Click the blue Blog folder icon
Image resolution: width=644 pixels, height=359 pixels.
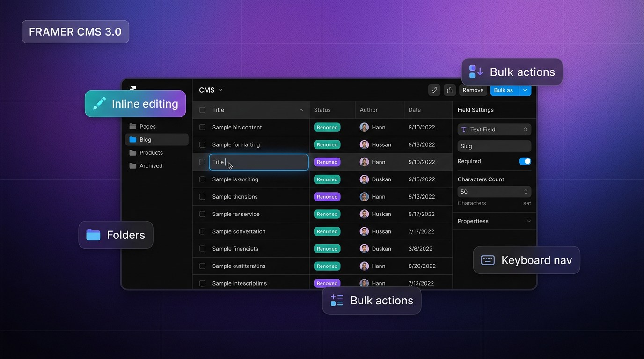[x=133, y=140]
